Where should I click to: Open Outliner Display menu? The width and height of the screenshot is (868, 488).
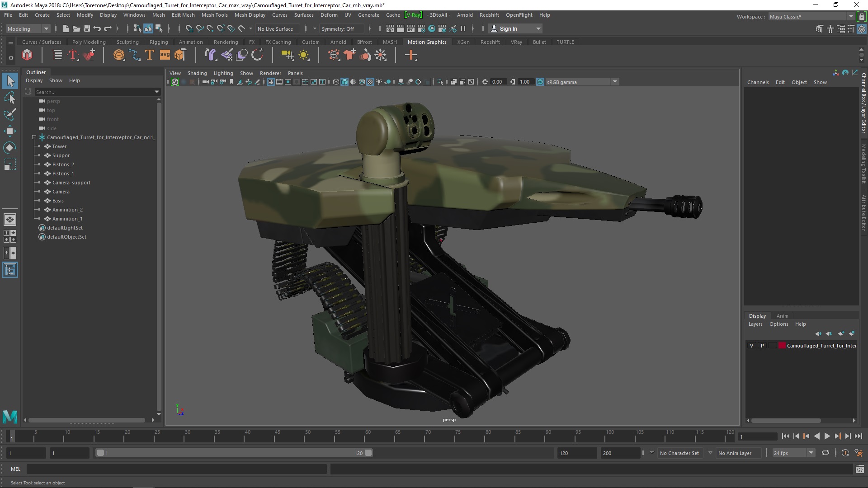pyautogui.click(x=34, y=80)
